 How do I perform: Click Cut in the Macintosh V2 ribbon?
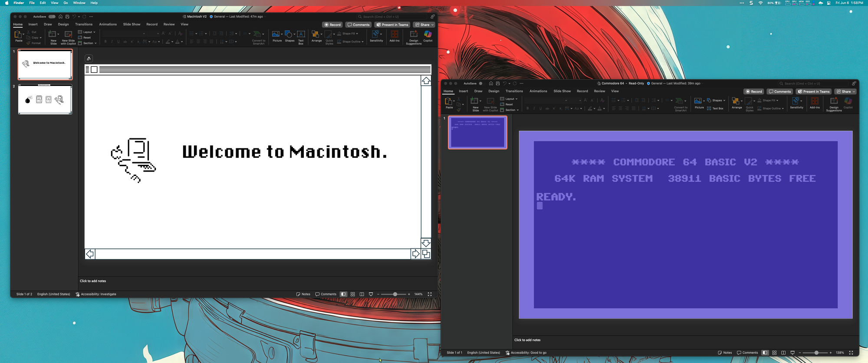[32, 32]
